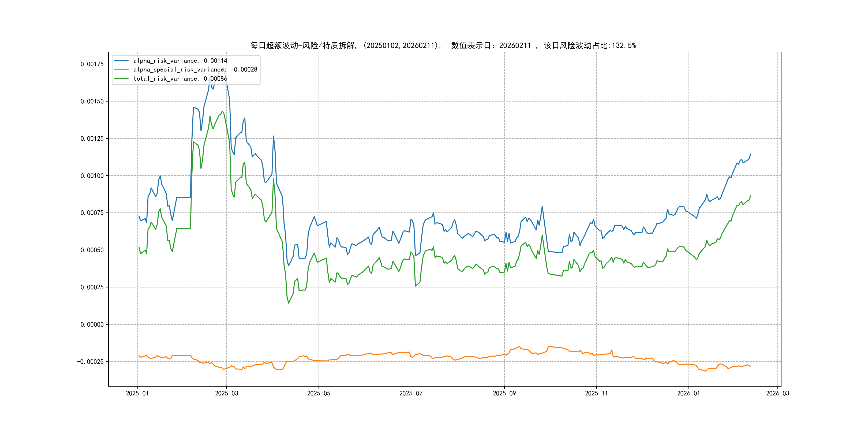
Task: Click the 2025-11 x-axis tick label
Action: pos(596,394)
